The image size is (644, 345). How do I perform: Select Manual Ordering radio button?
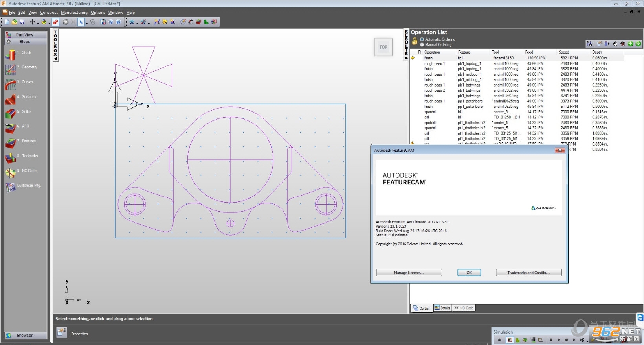point(422,45)
